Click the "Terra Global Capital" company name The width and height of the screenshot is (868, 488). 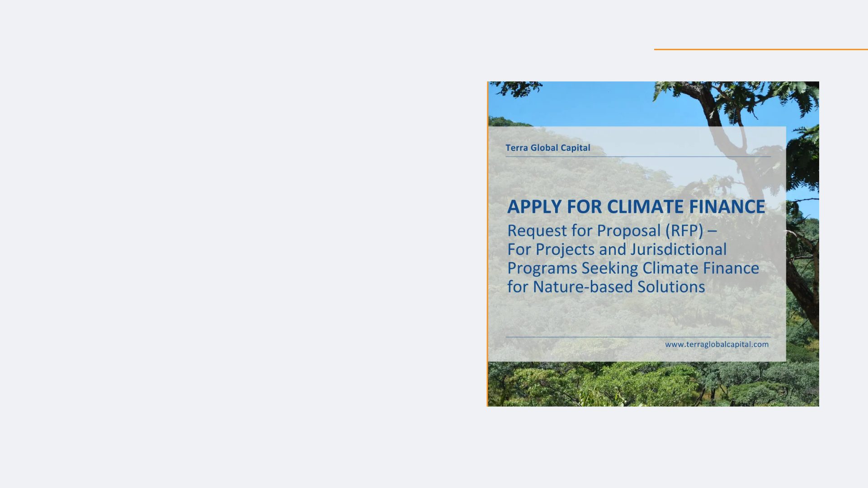[x=547, y=148]
